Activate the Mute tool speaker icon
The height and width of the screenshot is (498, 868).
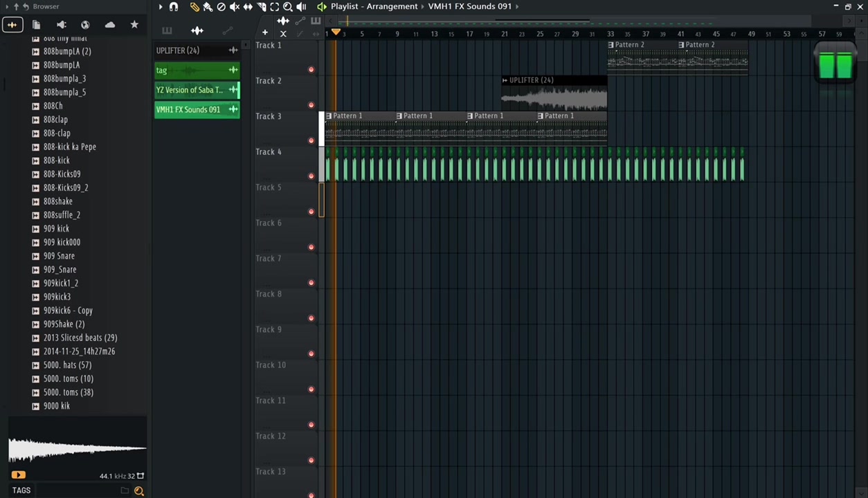235,7
